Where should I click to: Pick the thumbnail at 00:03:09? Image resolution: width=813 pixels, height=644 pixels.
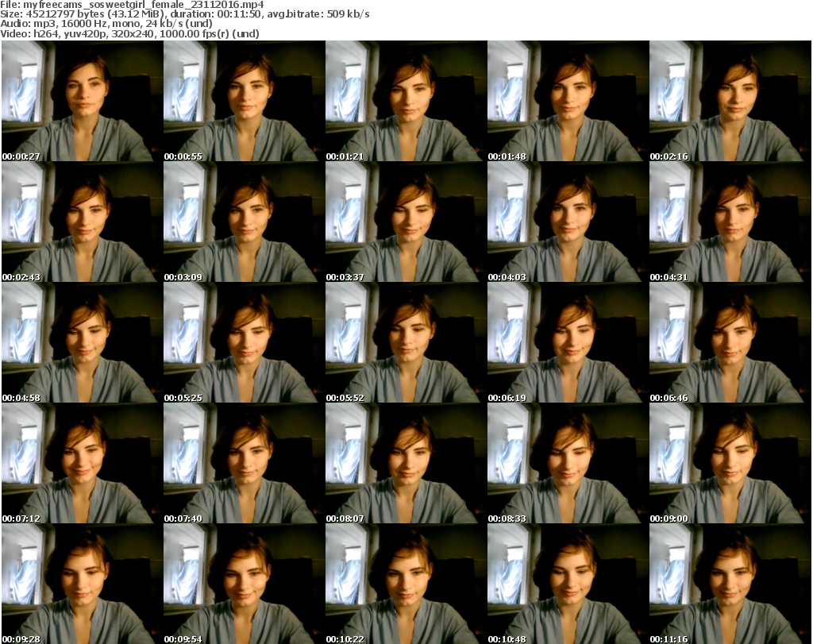coord(245,222)
